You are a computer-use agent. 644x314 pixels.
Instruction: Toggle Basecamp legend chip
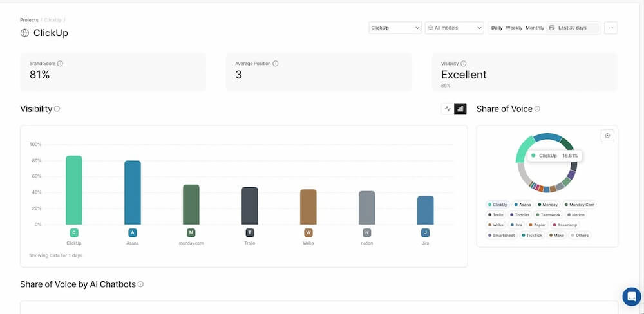pyautogui.click(x=564, y=225)
